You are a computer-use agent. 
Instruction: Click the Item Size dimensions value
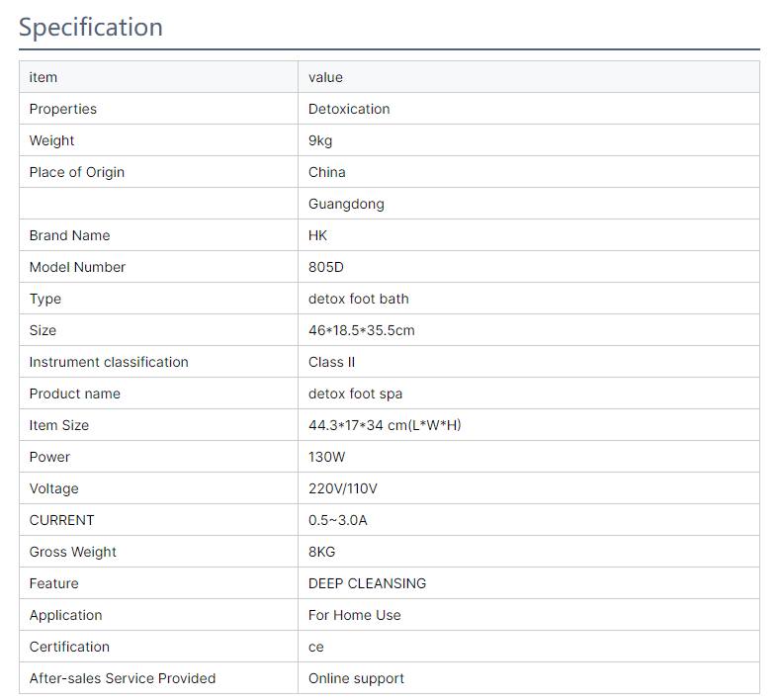[x=385, y=425]
